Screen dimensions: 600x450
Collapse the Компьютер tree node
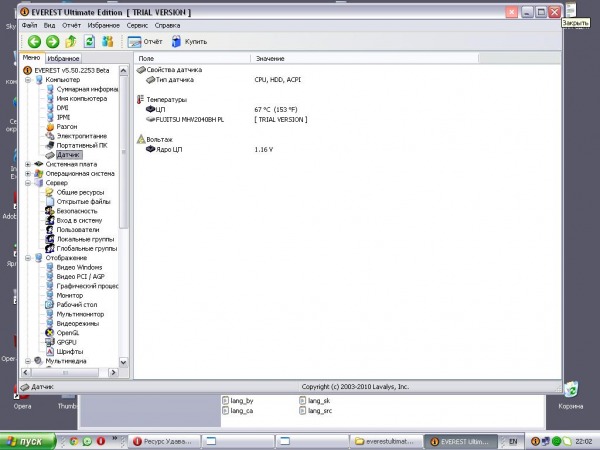pos(28,80)
